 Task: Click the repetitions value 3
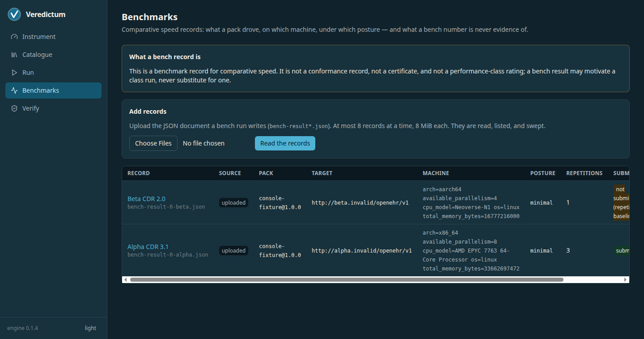(568, 251)
